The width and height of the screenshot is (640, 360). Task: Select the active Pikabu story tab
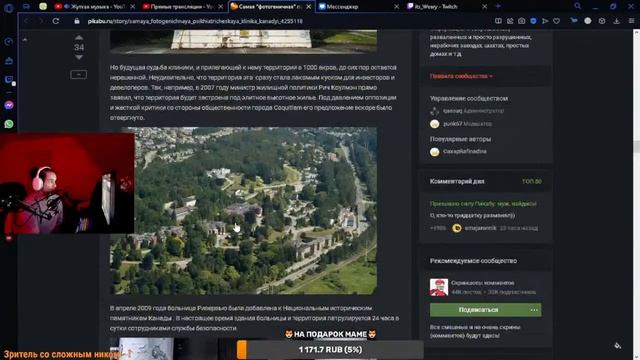271,7
